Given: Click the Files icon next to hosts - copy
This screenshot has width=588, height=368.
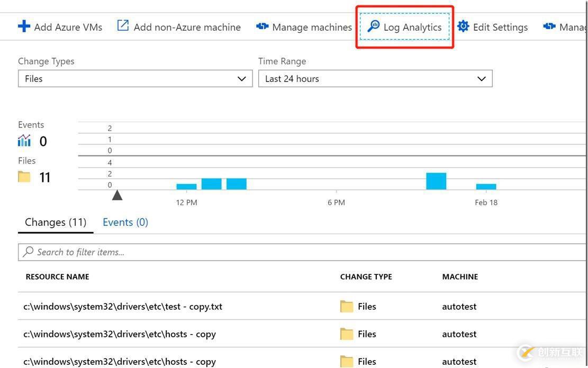Looking at the screenshot, I should pyautogui.click(x=347, y=334).
